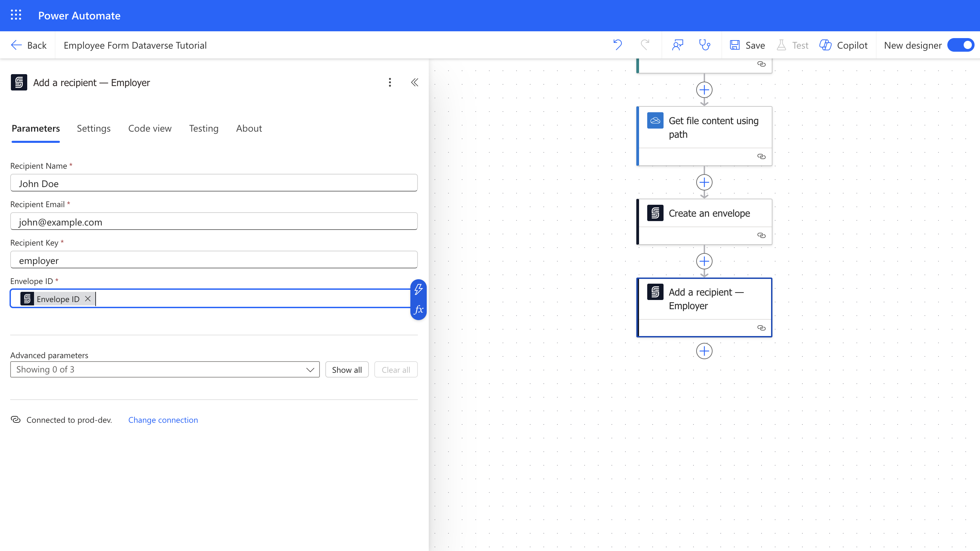980x551 pixels.
Task: Click the connection icon on Create an envelope
Action: tap(761, 235)
